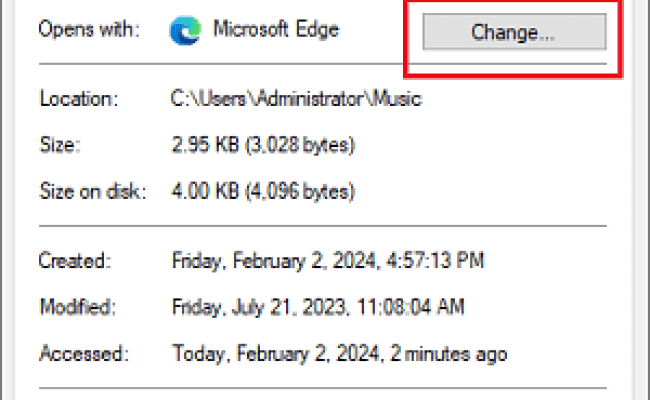650x400 pixels.
Task: Click the Microsoft Edge app name text
Action: click(x=276, y=29)
